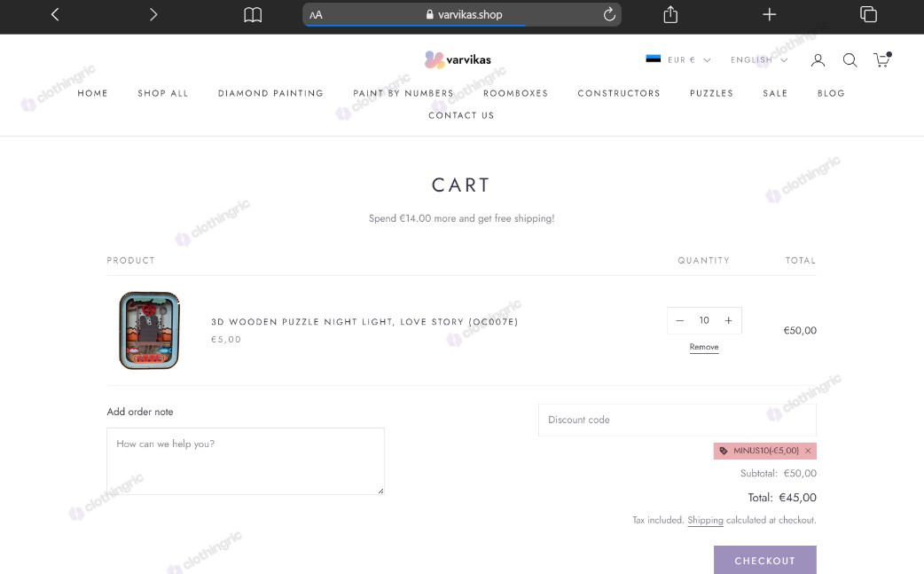The width and height of the screenshot is (924, 574).
Task: Remove the MINUS10 discount with the x
Action: [x=808, y=451]
